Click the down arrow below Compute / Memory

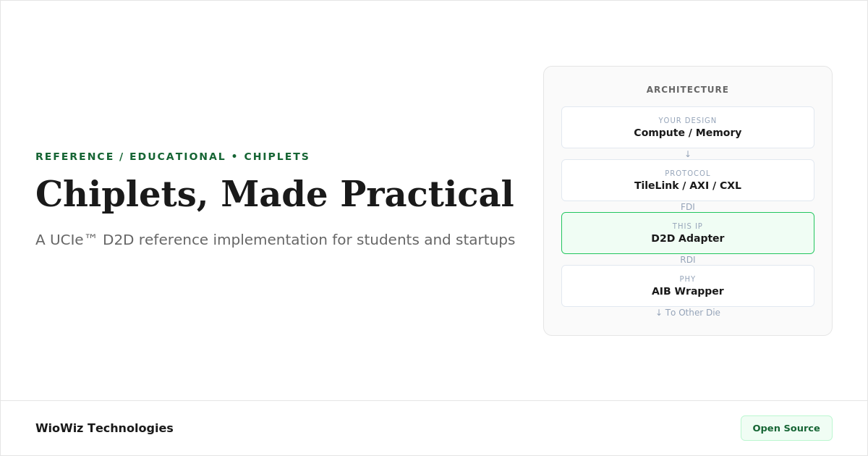[x=688, y=154]
